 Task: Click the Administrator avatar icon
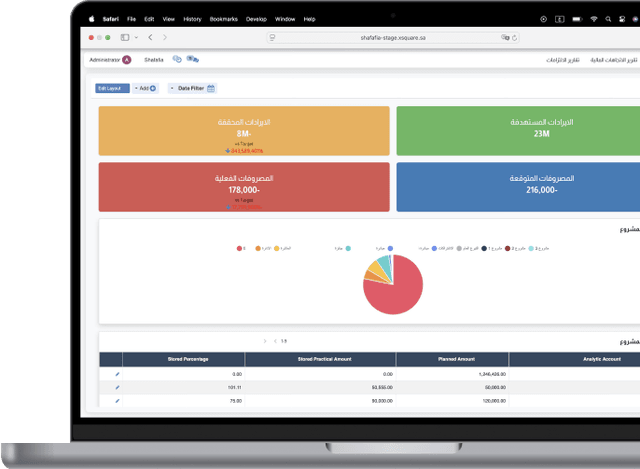[x=127, y=60]
